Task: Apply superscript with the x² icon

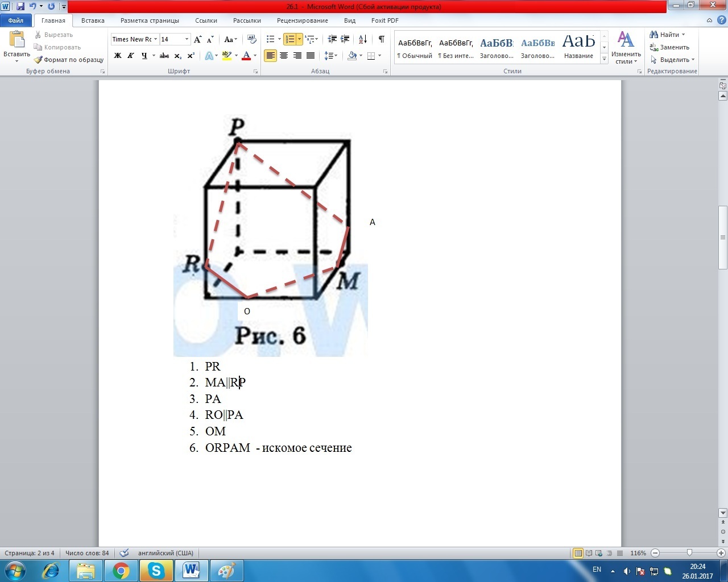Action: 190,56
